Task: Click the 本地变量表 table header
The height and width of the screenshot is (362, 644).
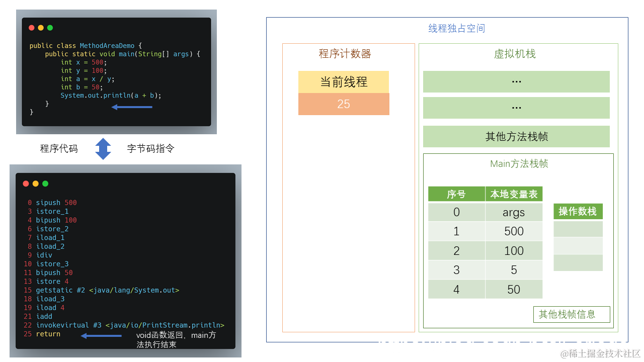Action: tap(514, 194)
